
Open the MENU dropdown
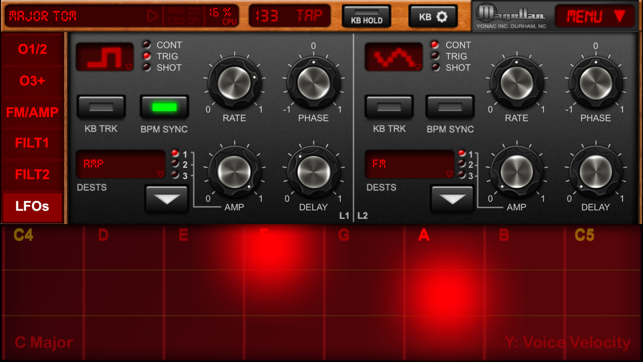(595, 16)
